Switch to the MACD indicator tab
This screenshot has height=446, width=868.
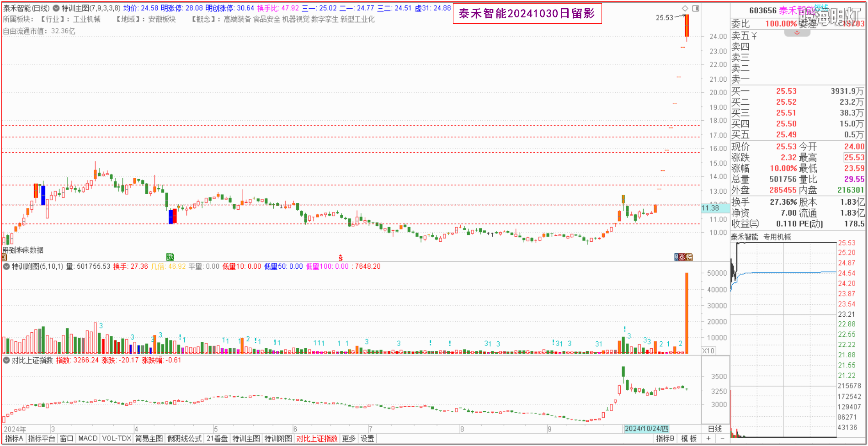88,439
